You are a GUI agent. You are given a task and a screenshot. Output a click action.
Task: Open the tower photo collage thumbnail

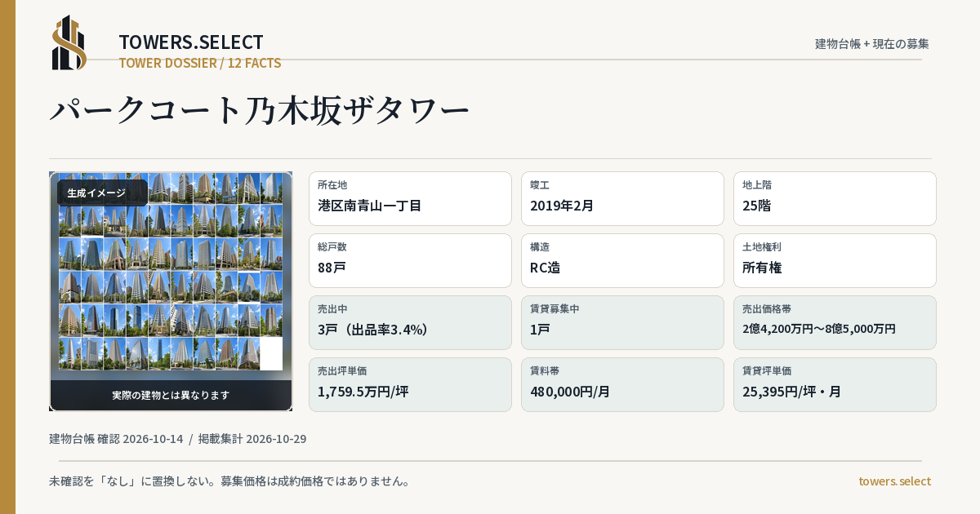coord(171,291)
